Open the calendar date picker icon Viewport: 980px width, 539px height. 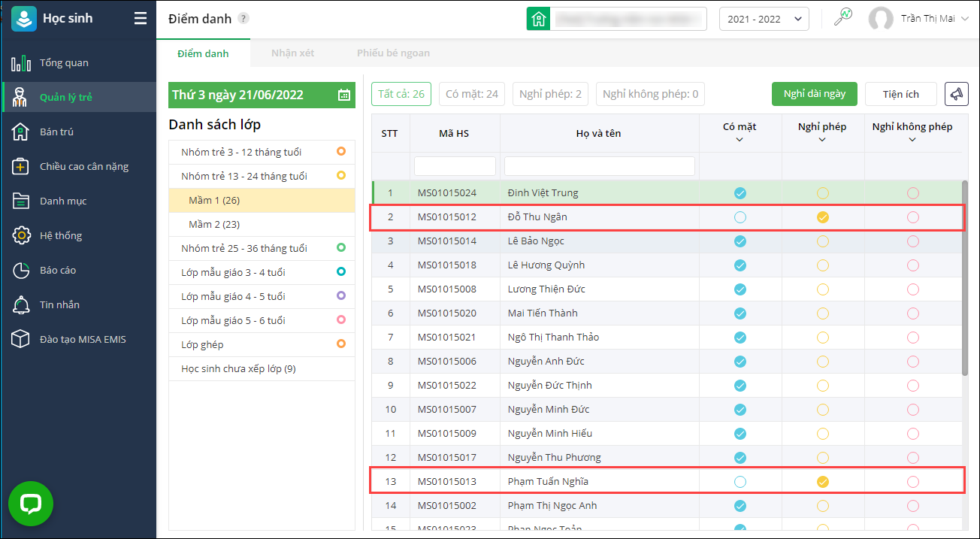coord(343,95)
